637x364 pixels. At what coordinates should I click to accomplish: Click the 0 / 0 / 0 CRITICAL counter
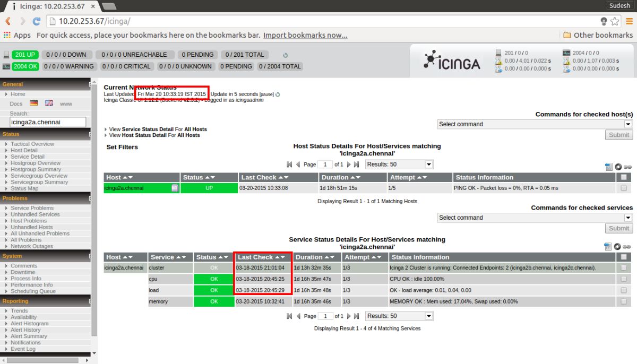click(x=126, y=66)
